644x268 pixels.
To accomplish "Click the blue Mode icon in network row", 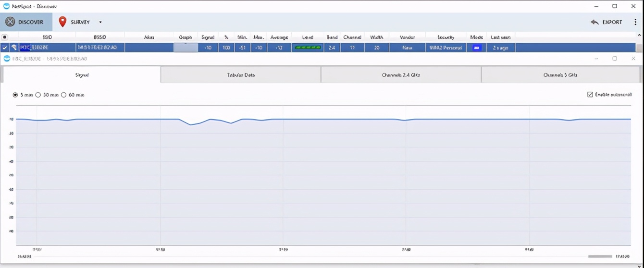I will (x=476, y=48).
